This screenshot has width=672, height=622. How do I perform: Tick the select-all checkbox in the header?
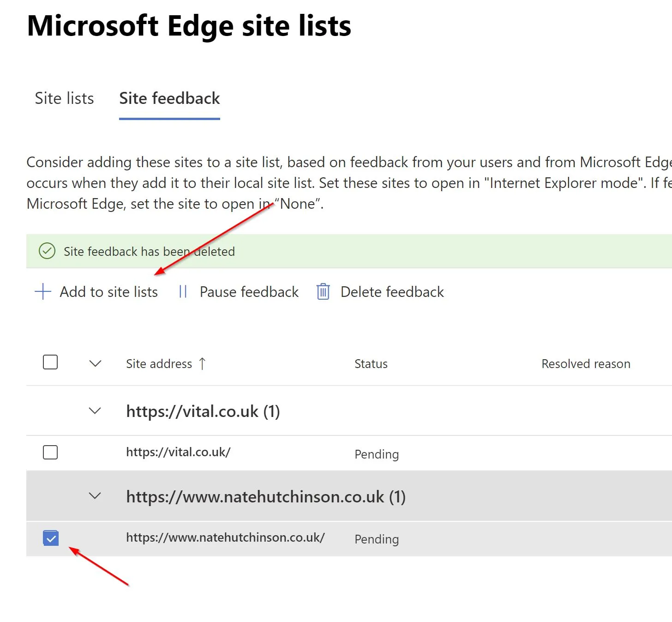pyautogui.click(x=50, y=362)
